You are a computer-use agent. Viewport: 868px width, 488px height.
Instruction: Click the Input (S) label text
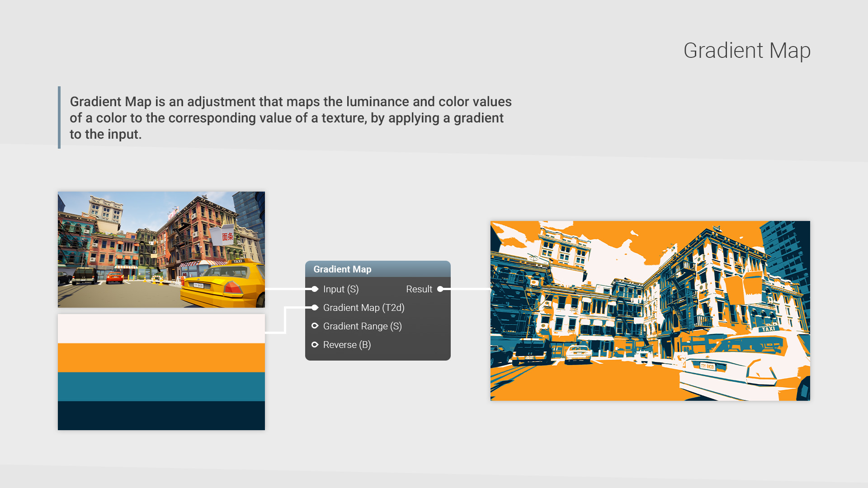(341, 289)
